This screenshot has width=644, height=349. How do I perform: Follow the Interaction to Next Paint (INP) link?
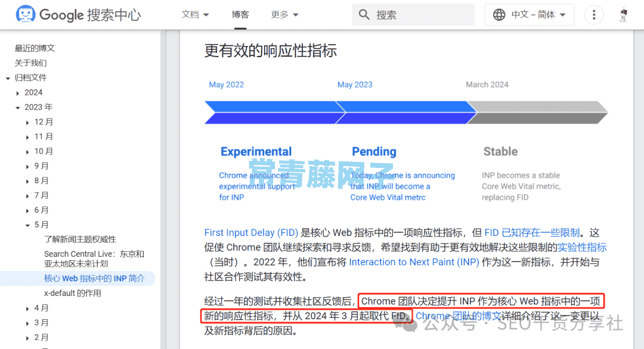tap(414, 262)
